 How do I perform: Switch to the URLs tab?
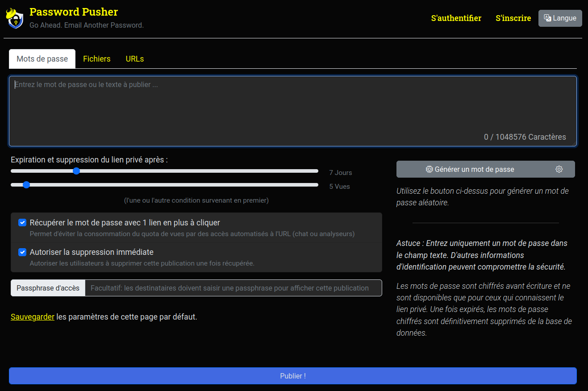point(134,58)
